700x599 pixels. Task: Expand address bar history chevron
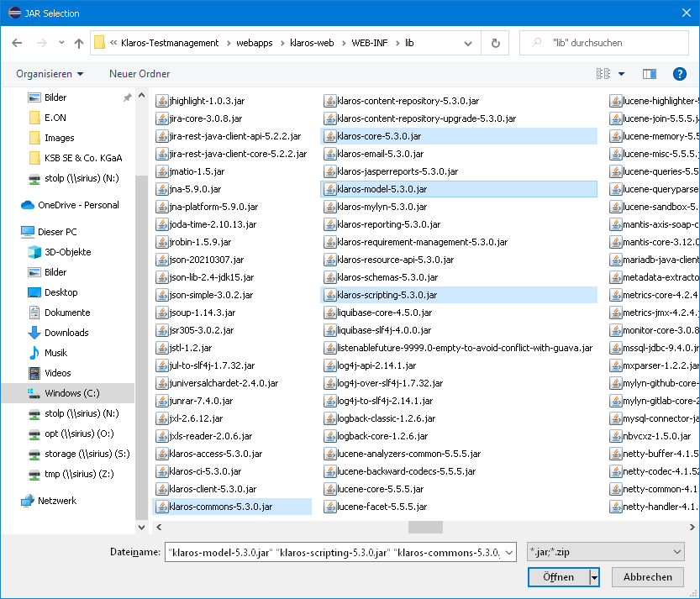(x=468, y=44)
